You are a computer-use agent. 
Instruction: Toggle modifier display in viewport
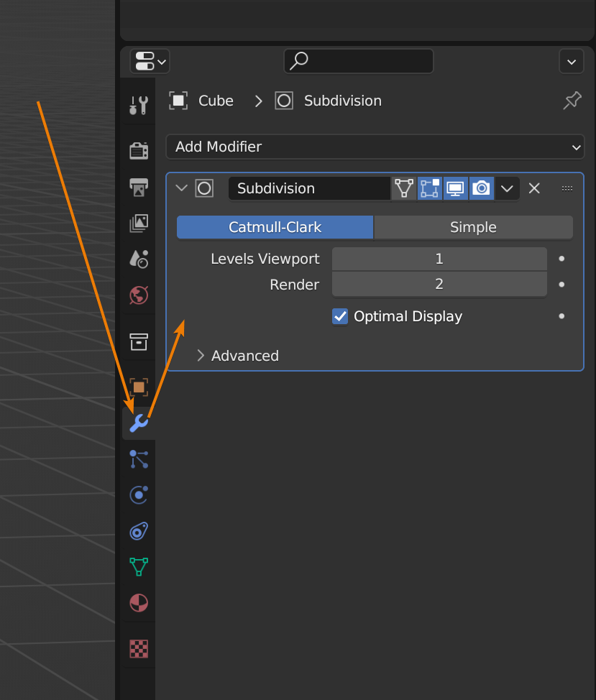click(x=455, y=188)
